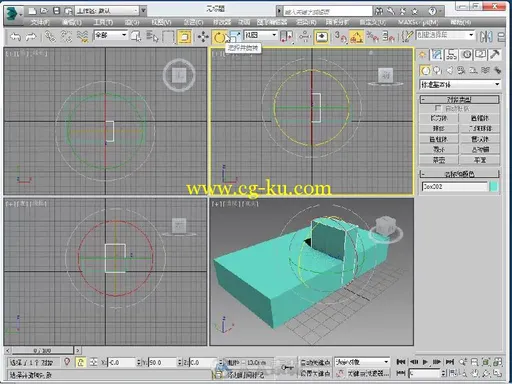Choose the Rectangular Selection Region icon
The image size is (512, 384).
[x=168, y=36]
